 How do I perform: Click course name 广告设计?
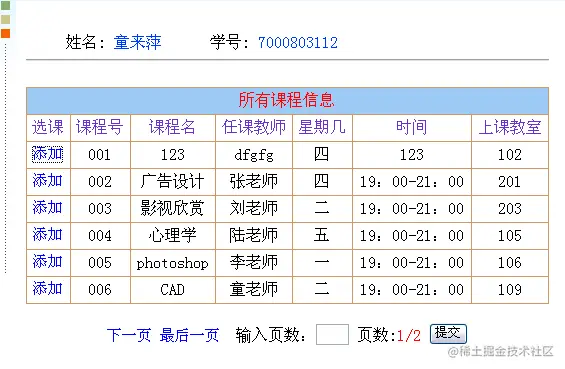pos(172,181)
